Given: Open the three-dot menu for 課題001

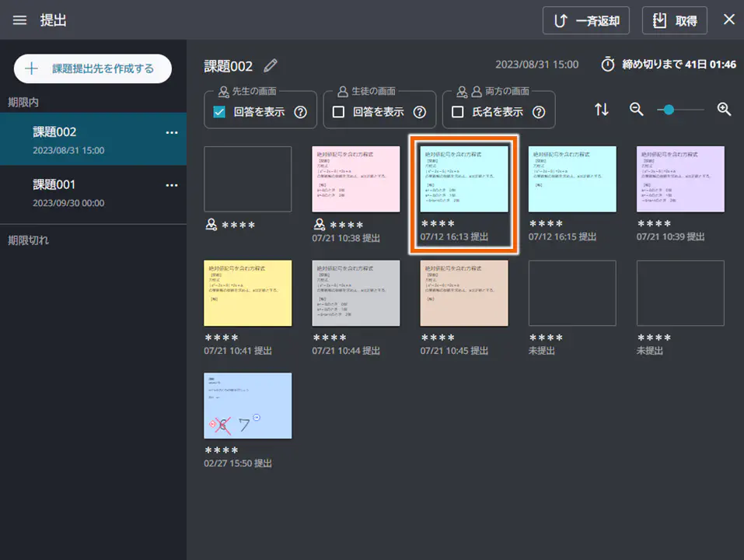Looking at the screenshot, I should tap(172, 186).
